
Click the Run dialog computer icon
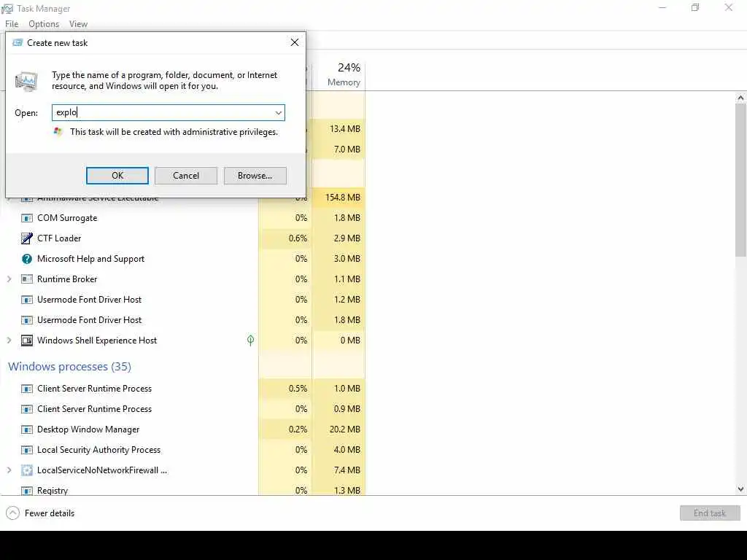(26, 82)
